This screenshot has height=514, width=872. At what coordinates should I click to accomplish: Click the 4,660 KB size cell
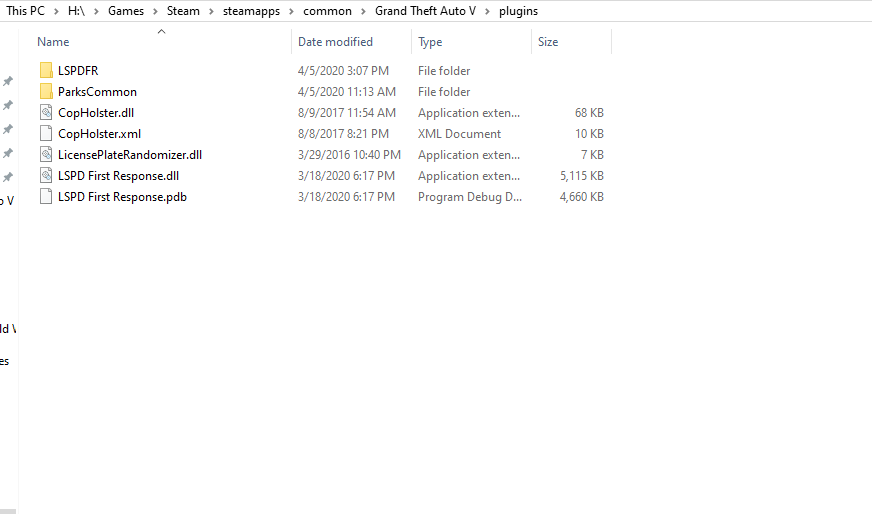582,197
